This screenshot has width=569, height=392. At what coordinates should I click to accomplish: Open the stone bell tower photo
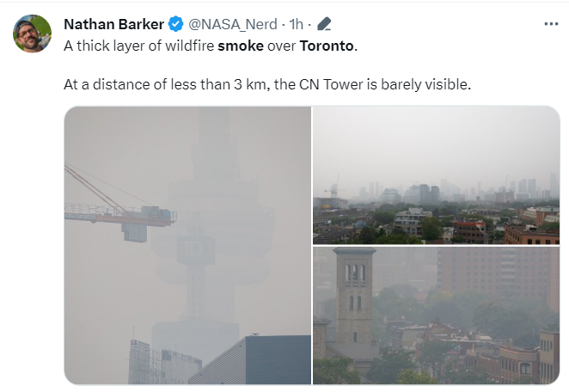(436, 315)
